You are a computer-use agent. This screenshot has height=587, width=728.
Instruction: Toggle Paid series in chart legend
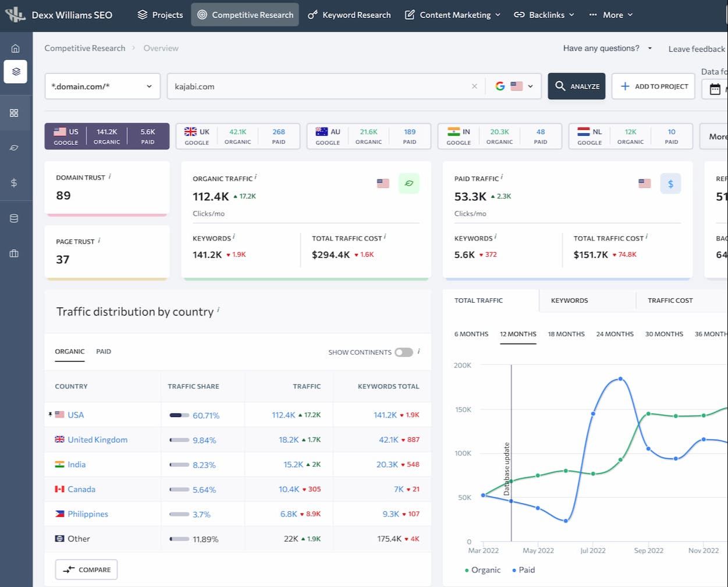(524, 570)
